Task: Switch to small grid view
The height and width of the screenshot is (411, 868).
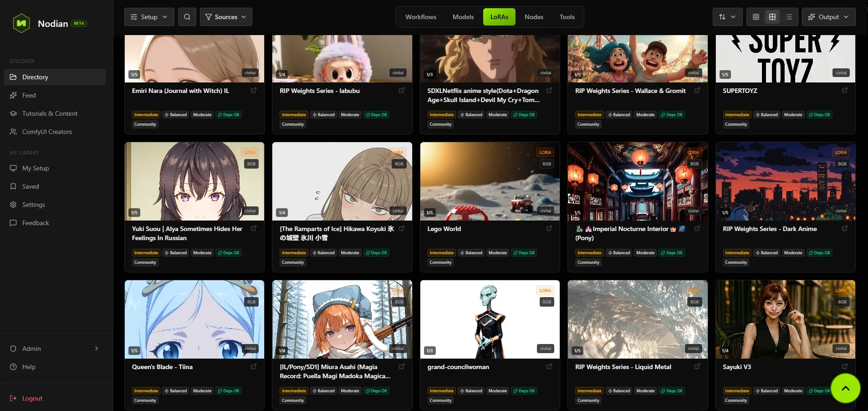Action: (756, 17)
